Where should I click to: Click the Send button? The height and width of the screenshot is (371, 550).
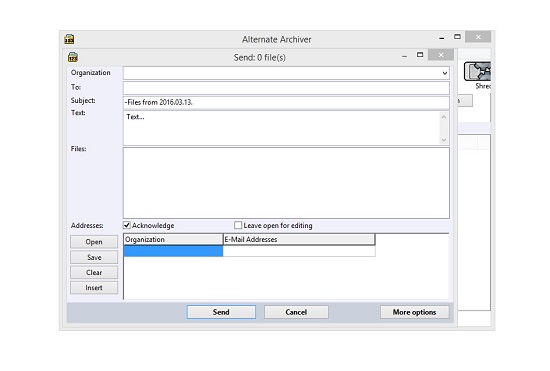click(x=221, y=312)
